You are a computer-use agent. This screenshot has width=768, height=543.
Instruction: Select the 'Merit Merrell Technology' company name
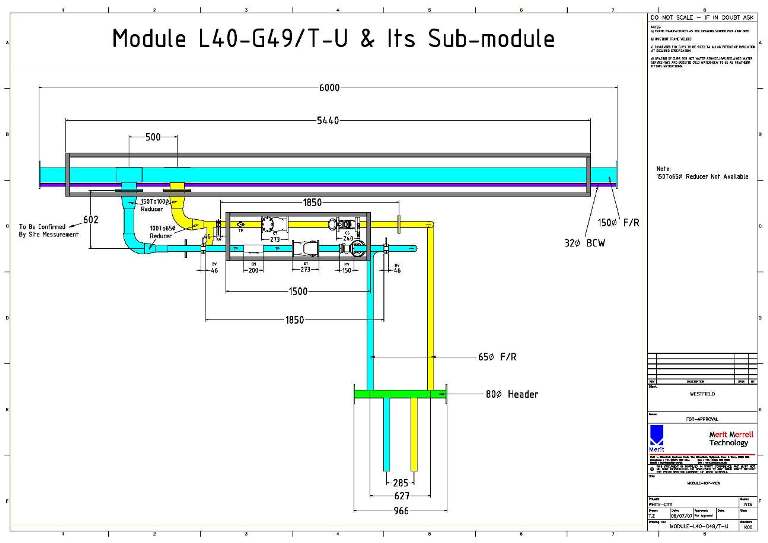[x=729, y=439]
